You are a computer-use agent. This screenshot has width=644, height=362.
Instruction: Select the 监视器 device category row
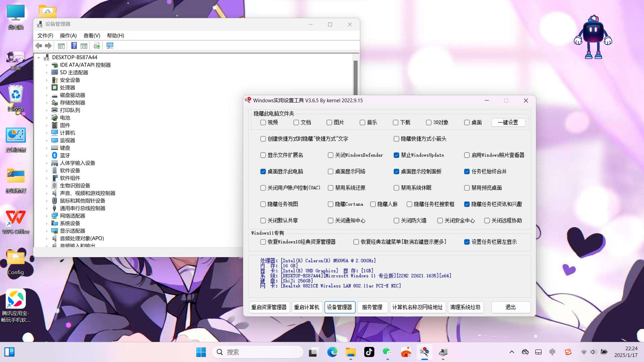point(67,140)
